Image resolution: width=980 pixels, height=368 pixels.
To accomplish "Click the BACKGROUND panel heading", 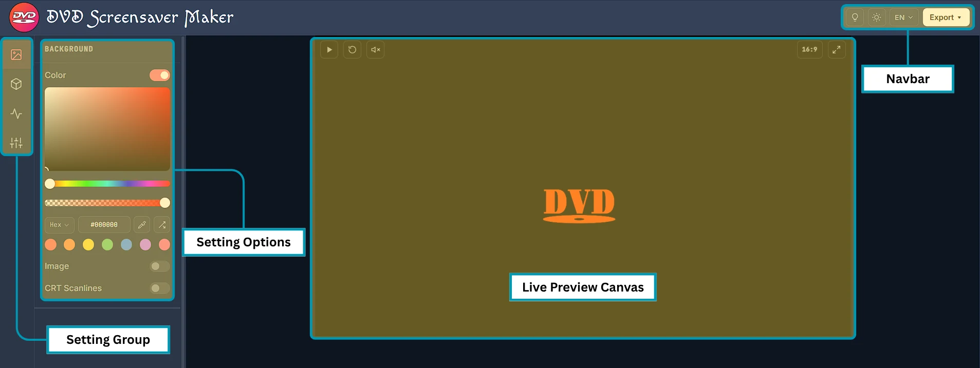I will [x=69, y=49].
